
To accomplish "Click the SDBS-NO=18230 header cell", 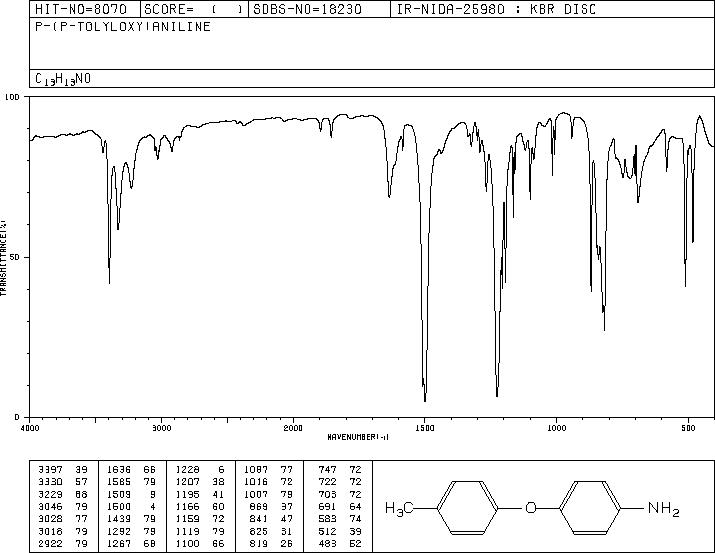I will coord(319,9).
